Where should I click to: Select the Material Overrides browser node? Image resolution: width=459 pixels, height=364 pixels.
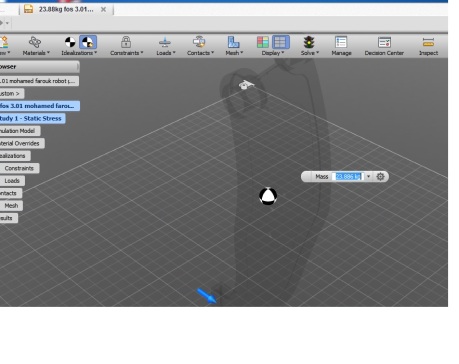click(x=22, y=143)
